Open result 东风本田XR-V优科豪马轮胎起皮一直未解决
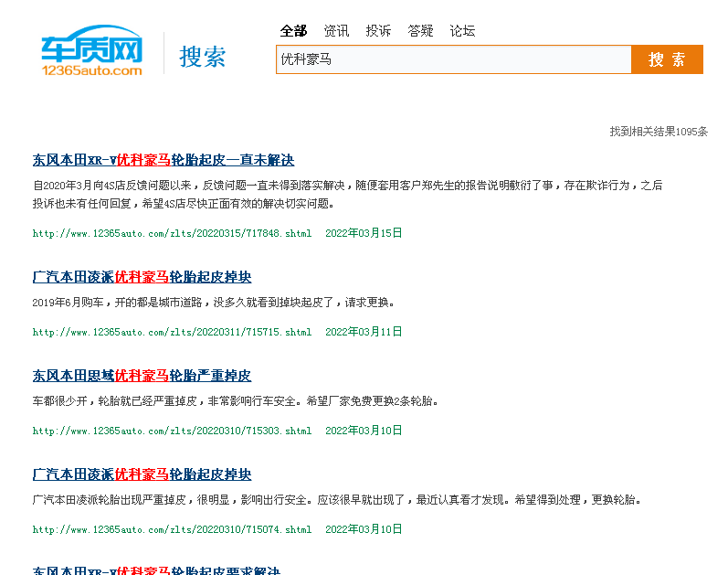Screen dimensions: 728x575 click(x=164, y=160)
